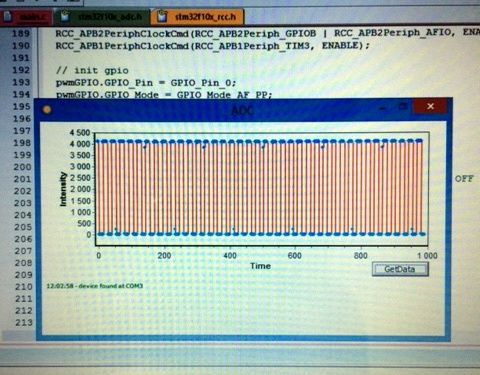Click the file icon on stm32f10x_adc.h tab

coord(65,16)
